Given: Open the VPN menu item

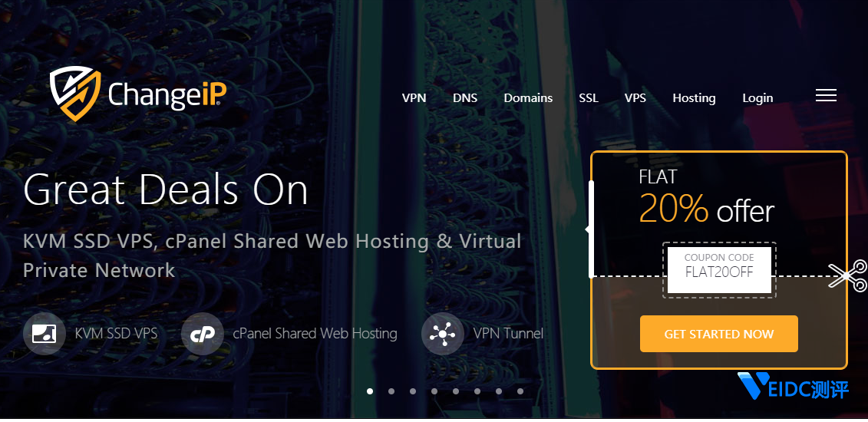Looking at the screenshot, I should pos(414,98).
